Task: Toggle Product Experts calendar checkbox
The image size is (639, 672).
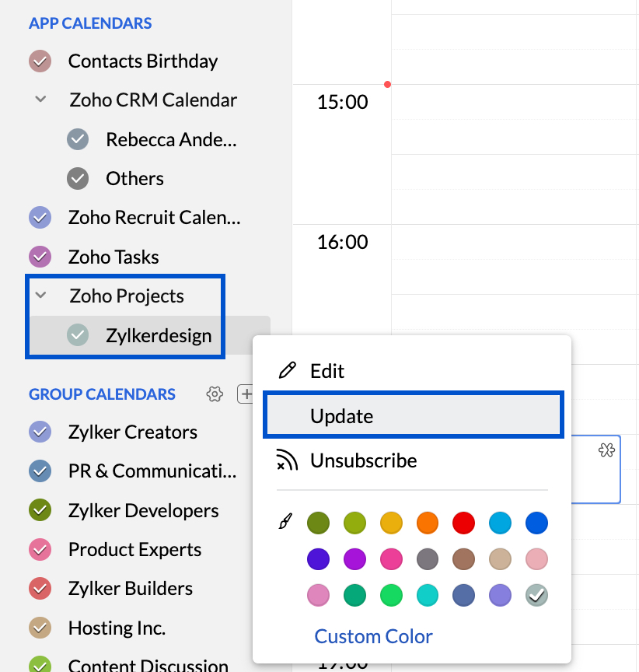Action: pos(40,550)
